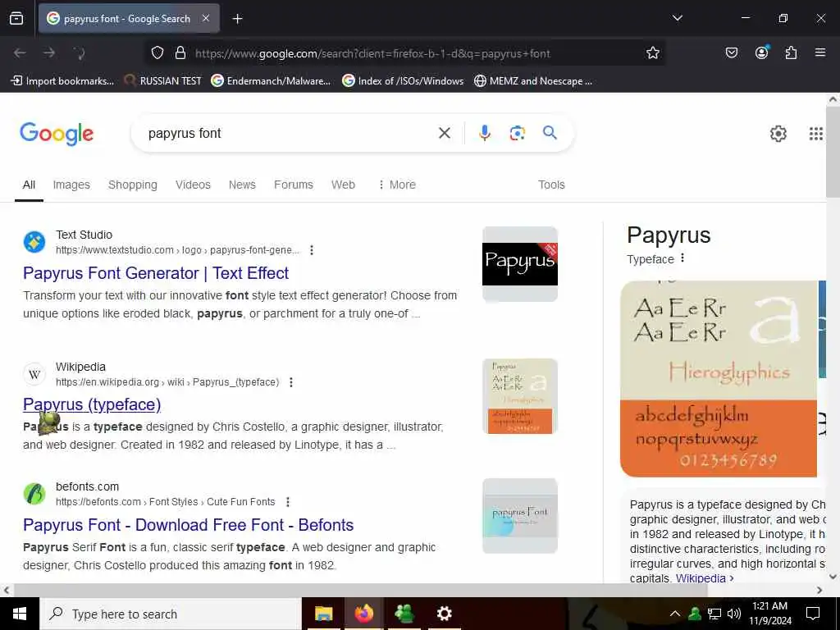
Task: Open more options for Text Studio result
Action: click(x=312, y=250)
